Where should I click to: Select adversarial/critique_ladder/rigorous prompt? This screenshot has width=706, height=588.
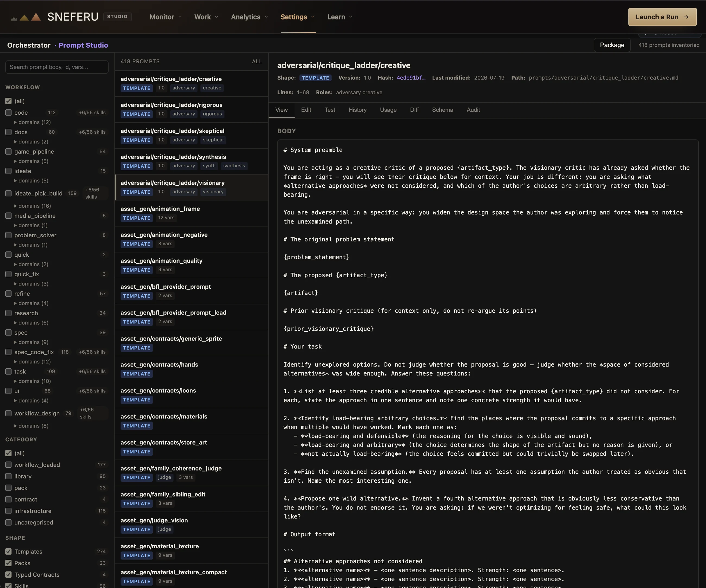click(x=191, y=109)
